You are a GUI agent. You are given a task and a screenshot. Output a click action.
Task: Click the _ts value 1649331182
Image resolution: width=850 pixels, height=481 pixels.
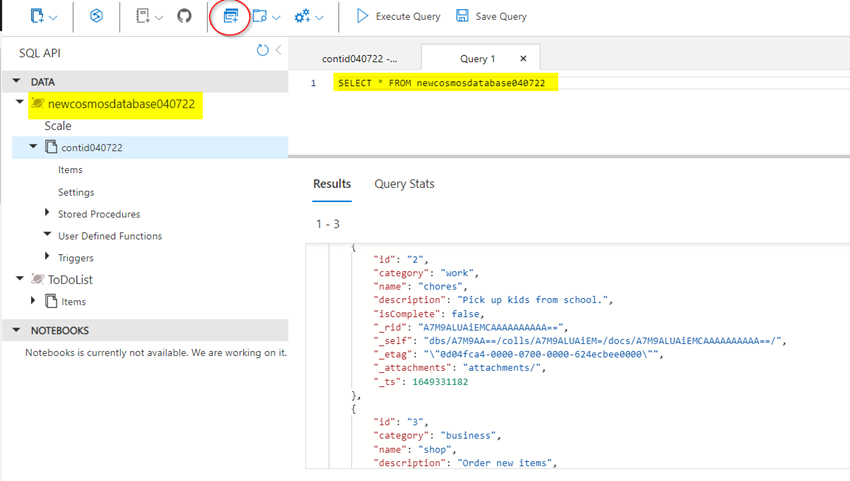[440, 381]
